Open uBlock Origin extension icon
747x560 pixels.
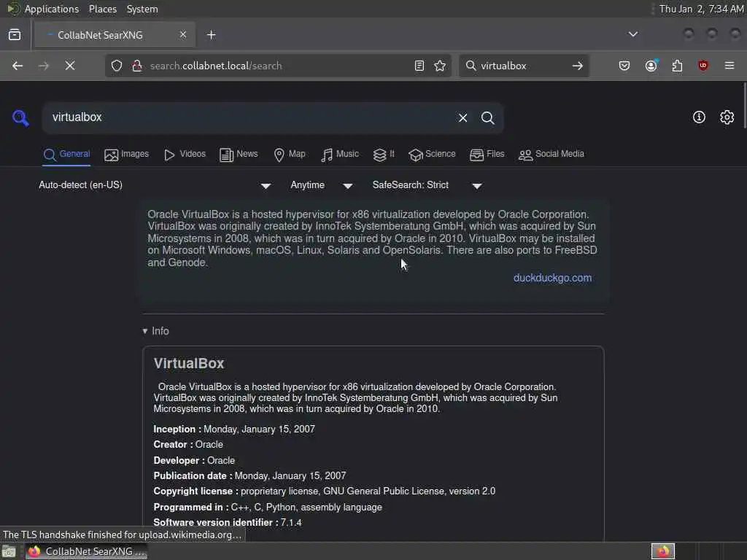click(x=703, y=66)
